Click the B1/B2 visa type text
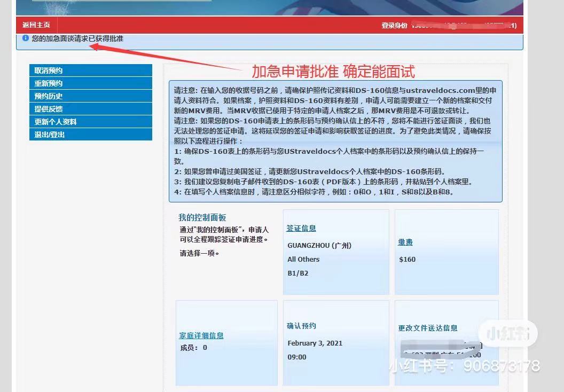 point(298,273)
